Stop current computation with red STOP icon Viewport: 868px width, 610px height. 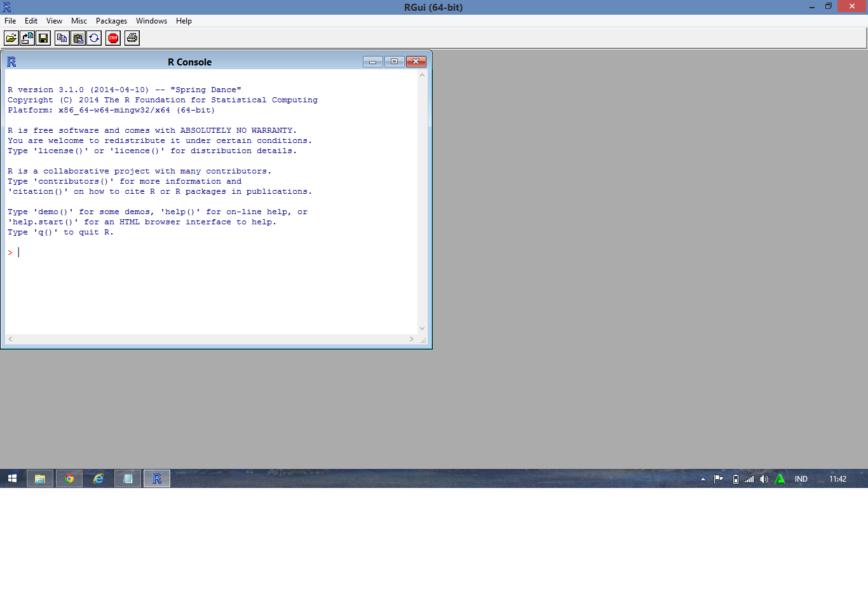point(113,38)
